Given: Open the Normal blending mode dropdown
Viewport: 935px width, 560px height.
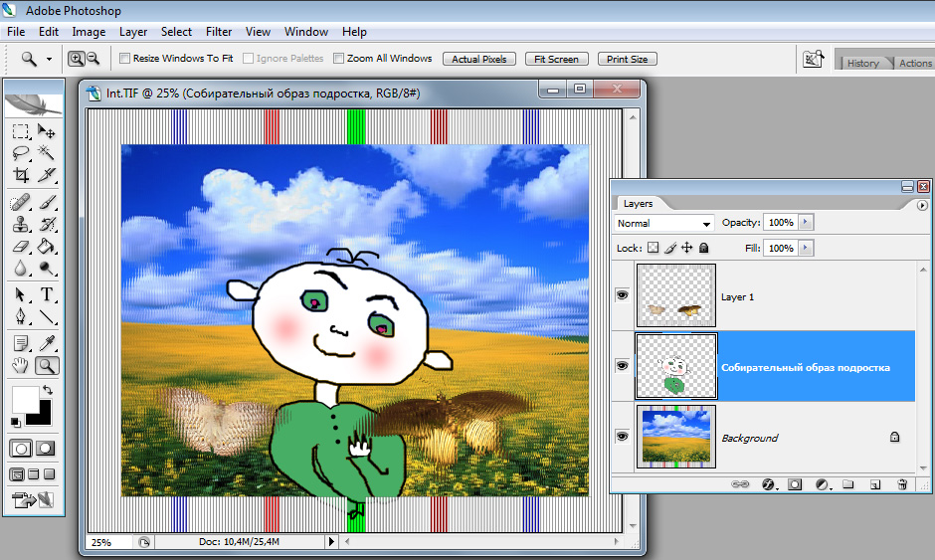Looking at the screenshot, I should (x=663, y=223).
